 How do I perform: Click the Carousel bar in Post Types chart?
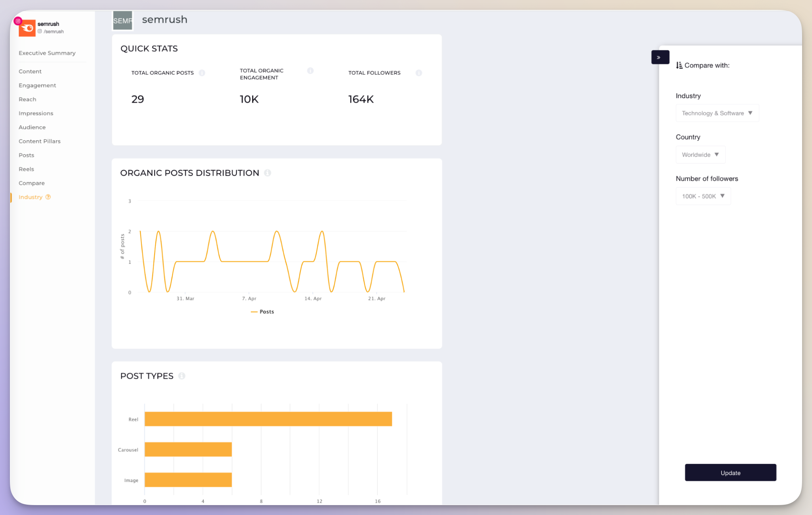tap(188, 450)
